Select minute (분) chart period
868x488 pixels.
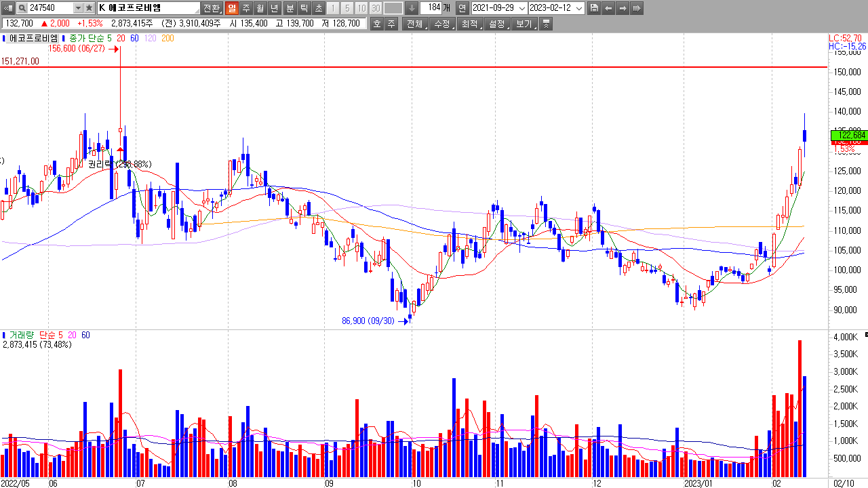(x=290, y=8)
